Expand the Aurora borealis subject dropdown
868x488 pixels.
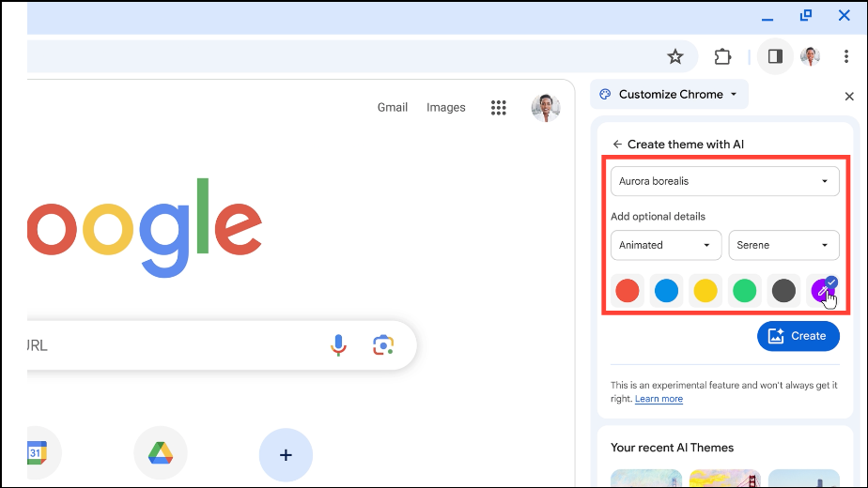[724, 181]
